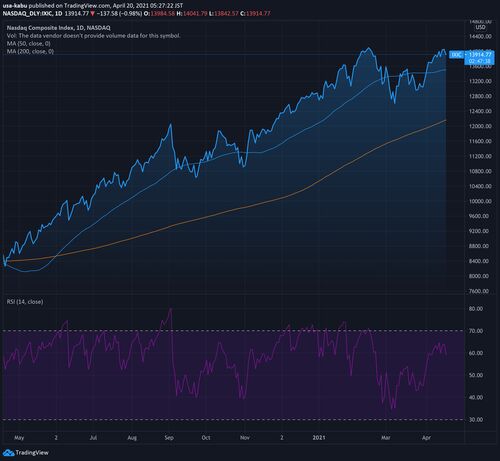Click the RSI 50.00 axis label
This screenshot has width=500, height=461.
coord(476,375)
